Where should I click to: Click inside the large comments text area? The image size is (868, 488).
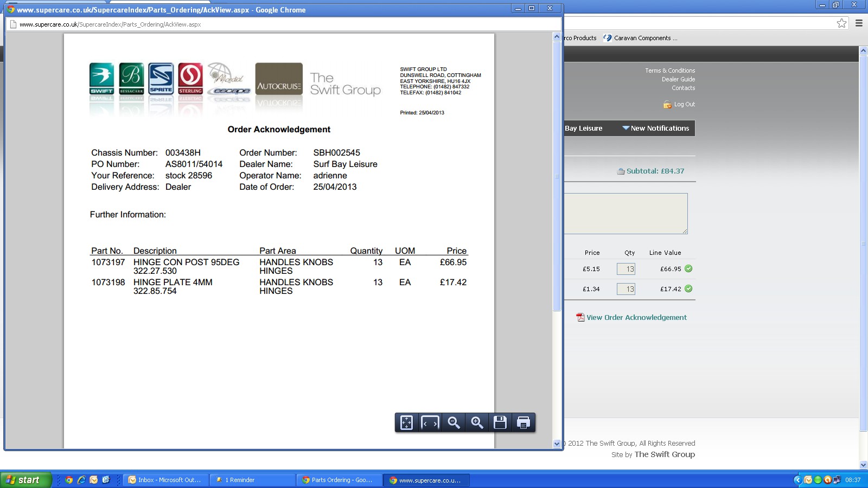(626, 214)
